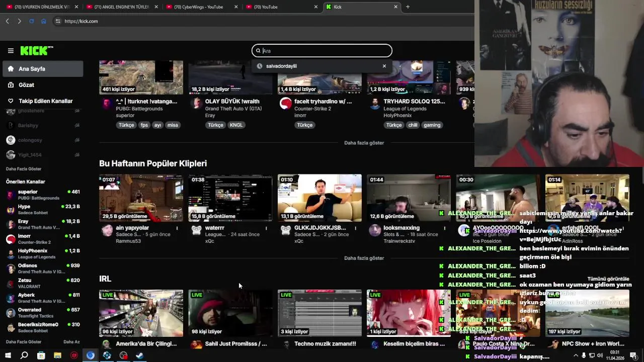Click the Türkçe tag under superior stream

[126, 125]
